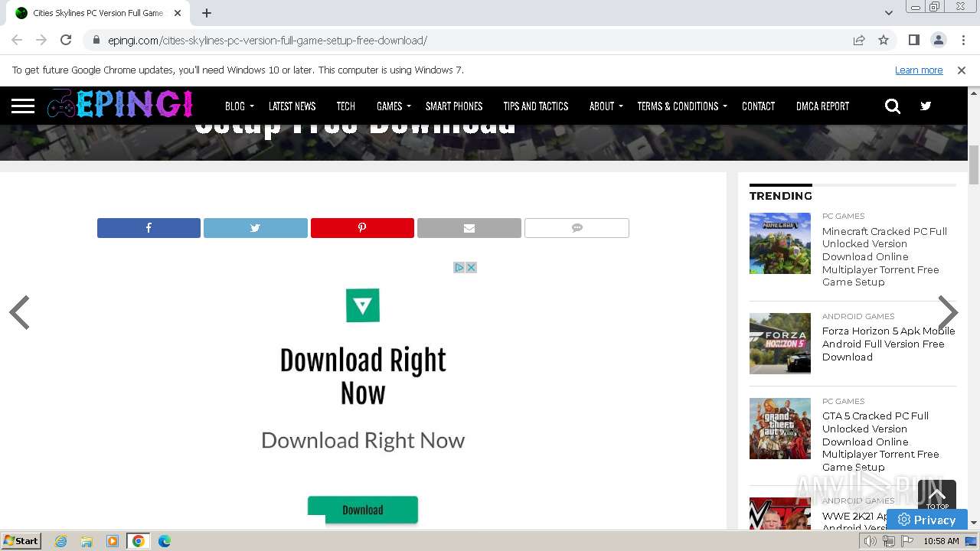
Task: Open Minecraft thumbnail image
Action: click(x=780, y=243)
